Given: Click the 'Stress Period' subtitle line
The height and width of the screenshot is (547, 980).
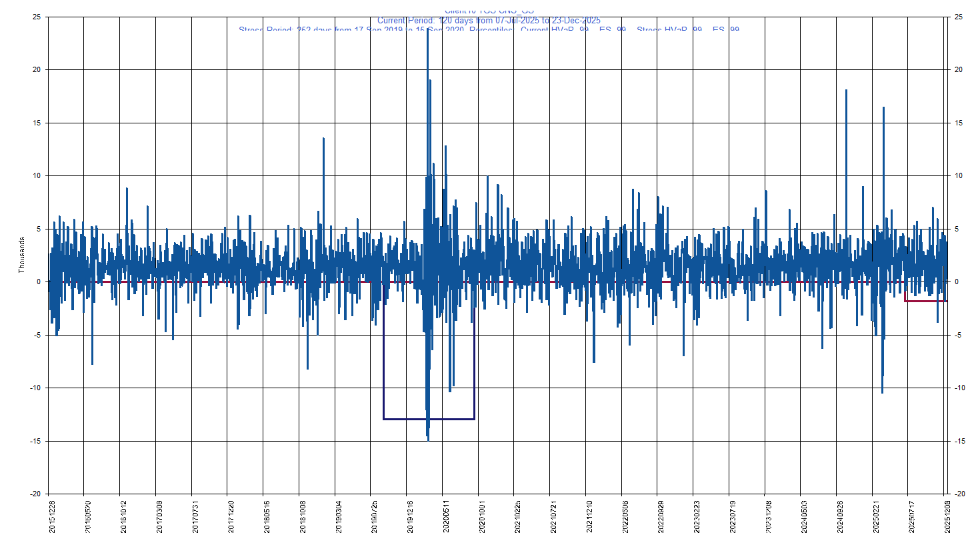Looking at the screenshot, I should pyautogui.click(x=489, y=29).
